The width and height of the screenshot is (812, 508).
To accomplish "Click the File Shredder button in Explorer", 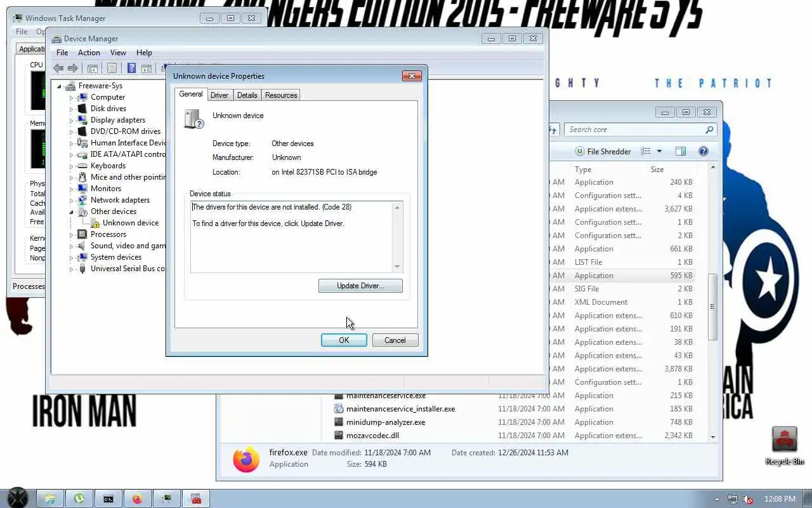I will (603, 151).
